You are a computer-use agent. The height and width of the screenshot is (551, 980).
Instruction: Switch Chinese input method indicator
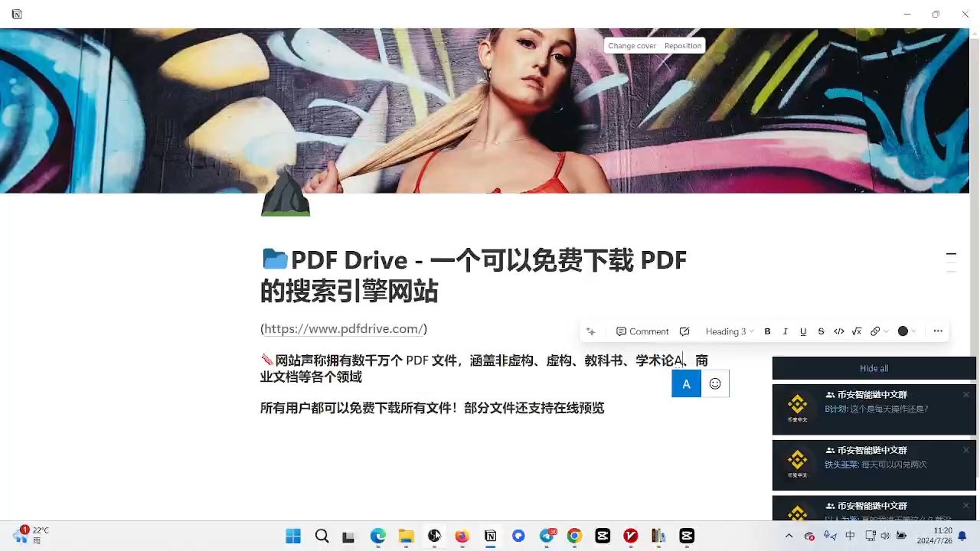[850, 536]
